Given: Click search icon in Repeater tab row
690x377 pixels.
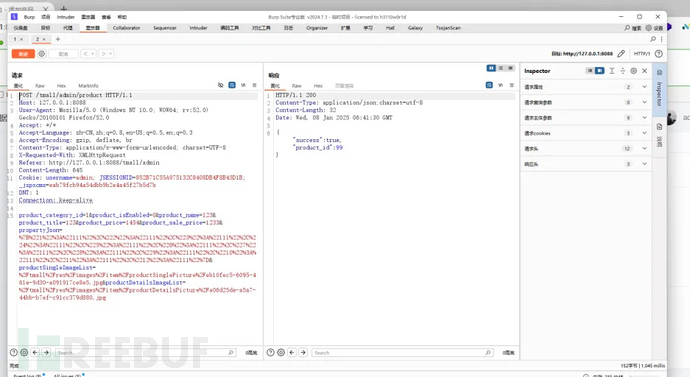Looking at the screenshot, I should tap(653, 39).
